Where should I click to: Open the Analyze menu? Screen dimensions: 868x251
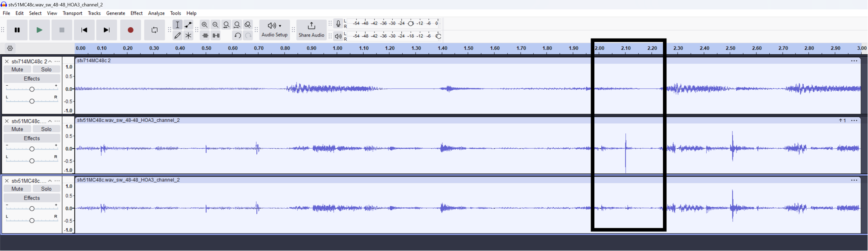(x=156, y=13)
